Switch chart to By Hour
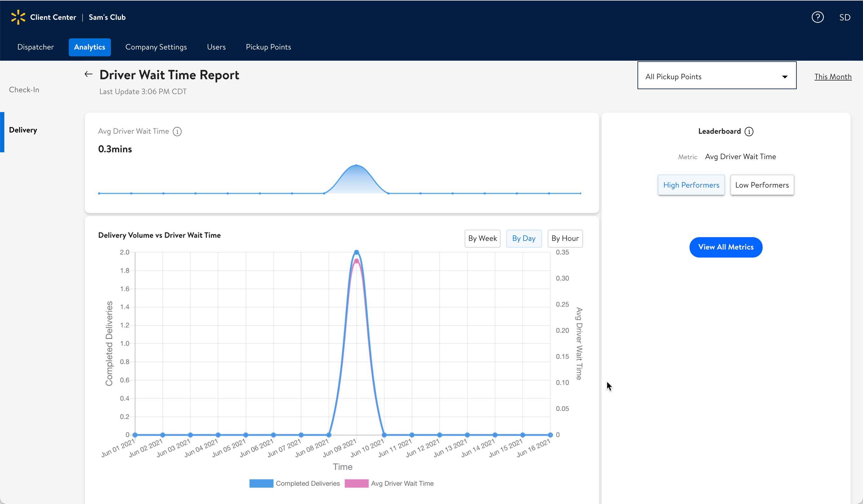Image resolution: width=863 pixels, height=504 pixels. tap(565, 238)
